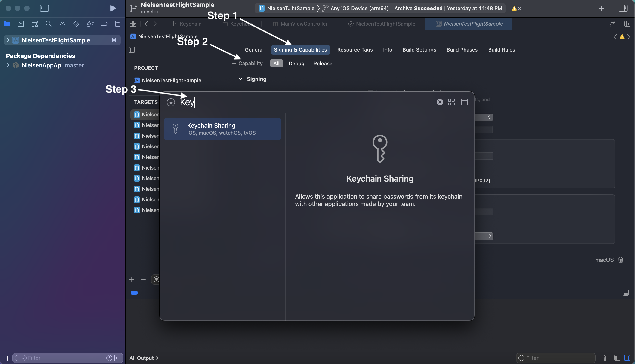The width and height of the screenshot is (635, 364).
Task: Open the All Output dropdown
Action: click(x=144, y=358)
